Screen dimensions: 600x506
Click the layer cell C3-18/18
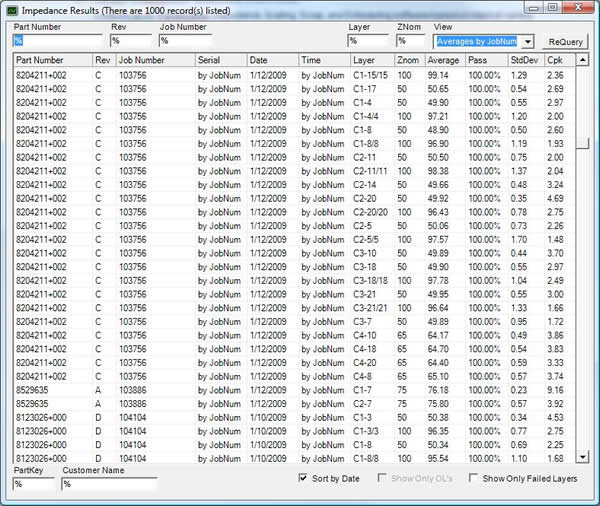pos(370,281)
